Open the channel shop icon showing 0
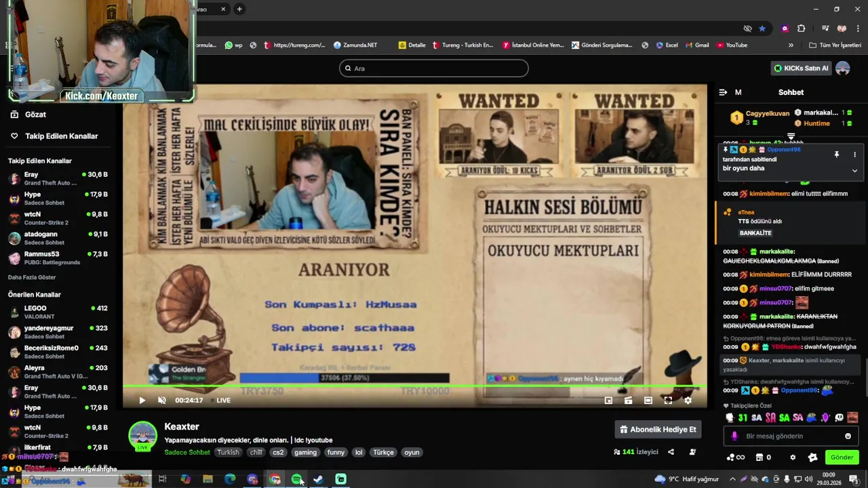The height and width of the screenshot is (488, 868). 763,457
